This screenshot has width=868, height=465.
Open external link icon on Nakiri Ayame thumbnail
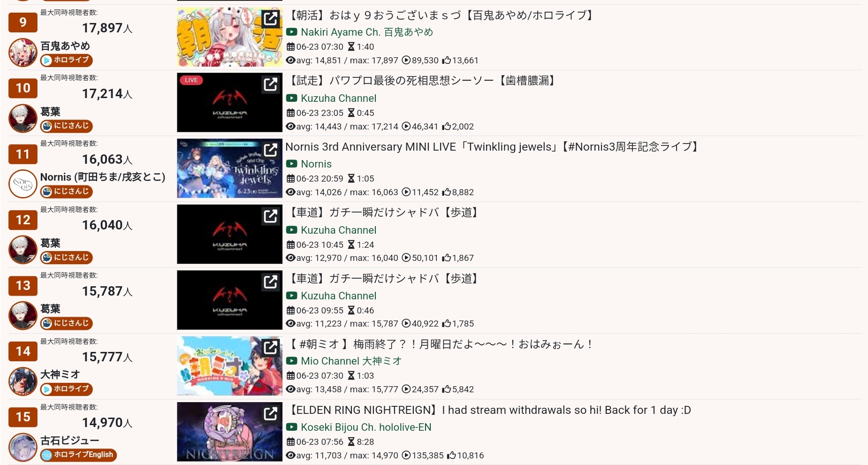271,19
